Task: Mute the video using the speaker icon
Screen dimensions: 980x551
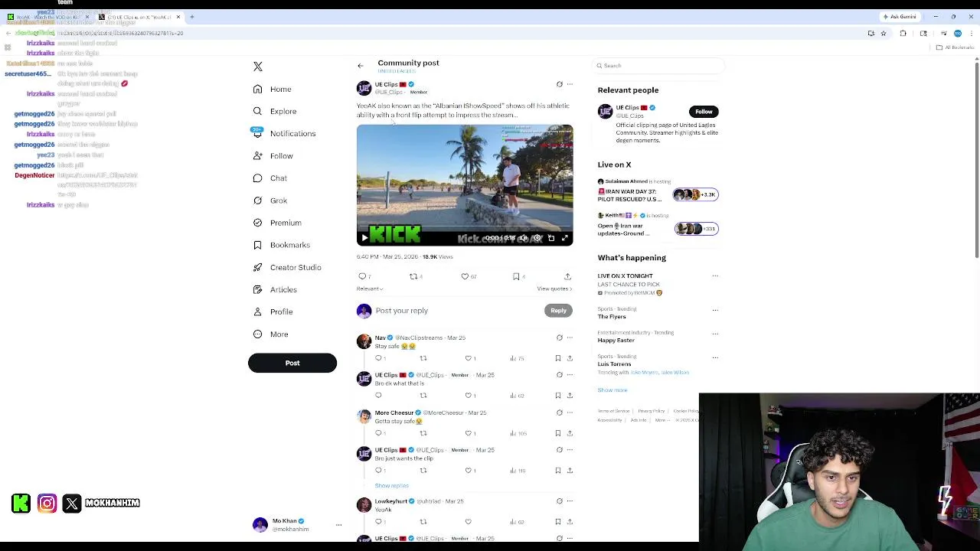Action: (523, 238)
